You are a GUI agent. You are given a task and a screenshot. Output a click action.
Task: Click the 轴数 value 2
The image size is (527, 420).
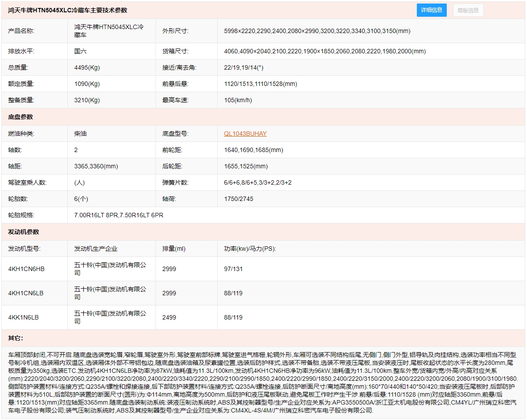76,150
